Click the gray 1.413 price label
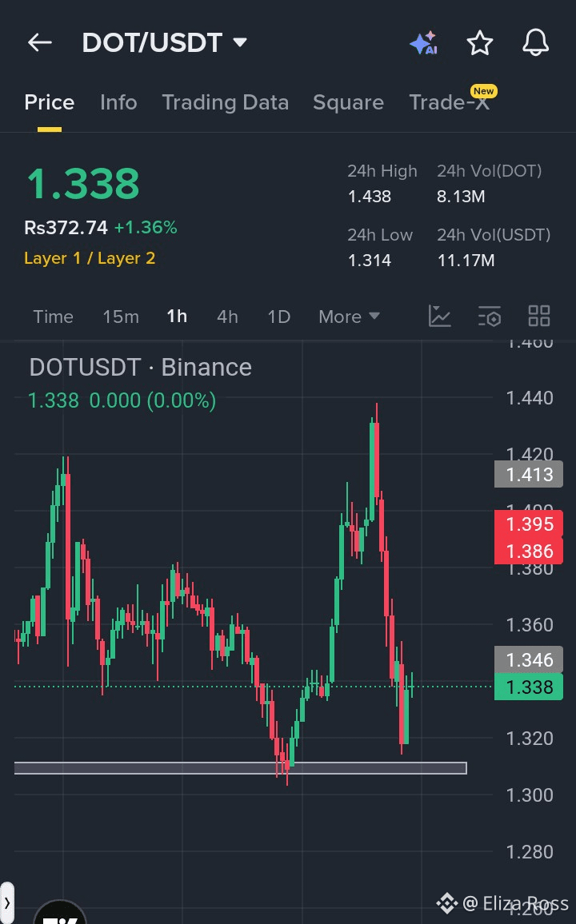 tap(529, 474)
